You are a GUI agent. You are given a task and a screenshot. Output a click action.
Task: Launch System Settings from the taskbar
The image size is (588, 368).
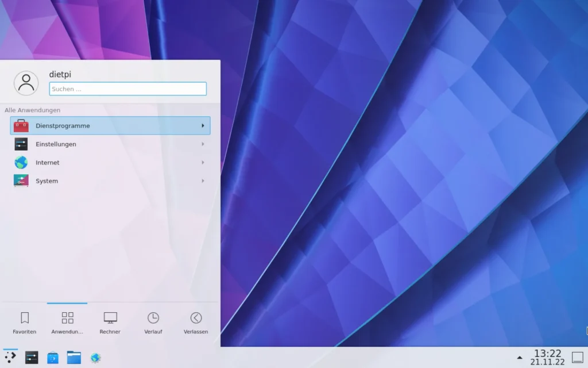(x=32, y=358)
